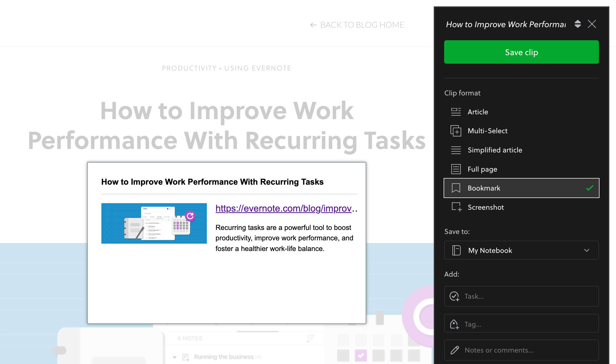Screen dimensions: 616x364
Task: Click into the Task input field
Action: [x=521, y=296]
